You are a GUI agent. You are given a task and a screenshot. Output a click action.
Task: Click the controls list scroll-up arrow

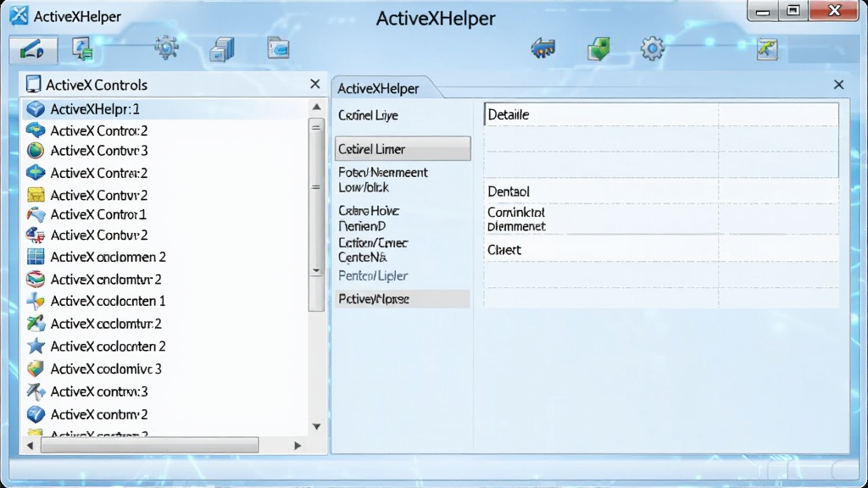click(x=317, y=107)
